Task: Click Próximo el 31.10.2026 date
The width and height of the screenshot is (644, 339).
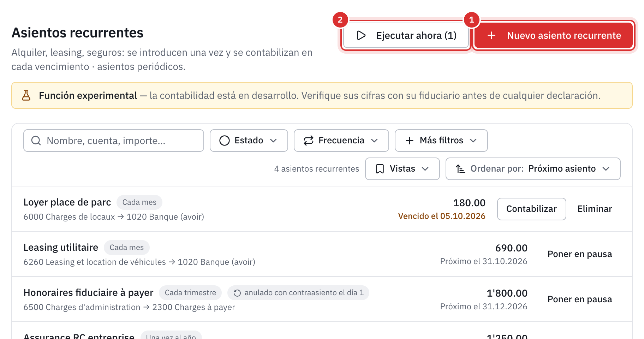Action: [x=484, y=261]
